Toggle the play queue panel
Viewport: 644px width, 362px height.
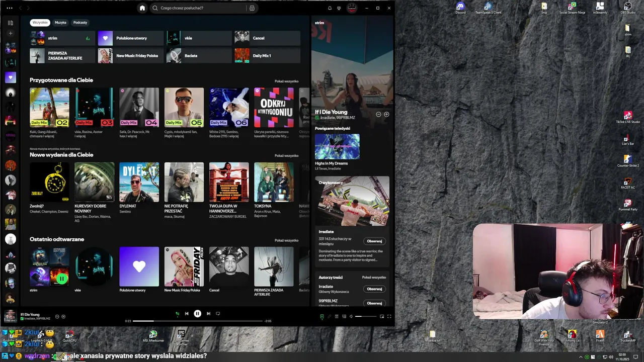click(x=337, y=316)
